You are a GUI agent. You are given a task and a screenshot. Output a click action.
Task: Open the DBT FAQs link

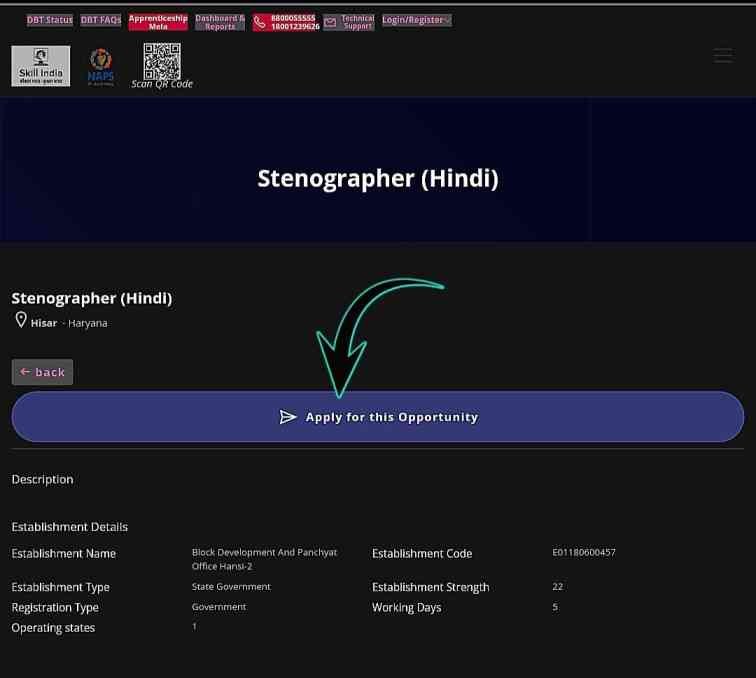[x=100, y=20]
